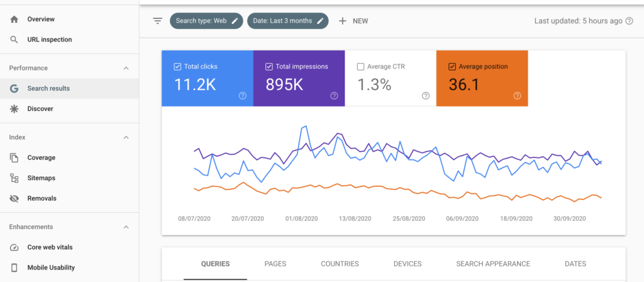Switch to the QUERIES tab
This screenshot has height=282, width=644.
point(215,264)
